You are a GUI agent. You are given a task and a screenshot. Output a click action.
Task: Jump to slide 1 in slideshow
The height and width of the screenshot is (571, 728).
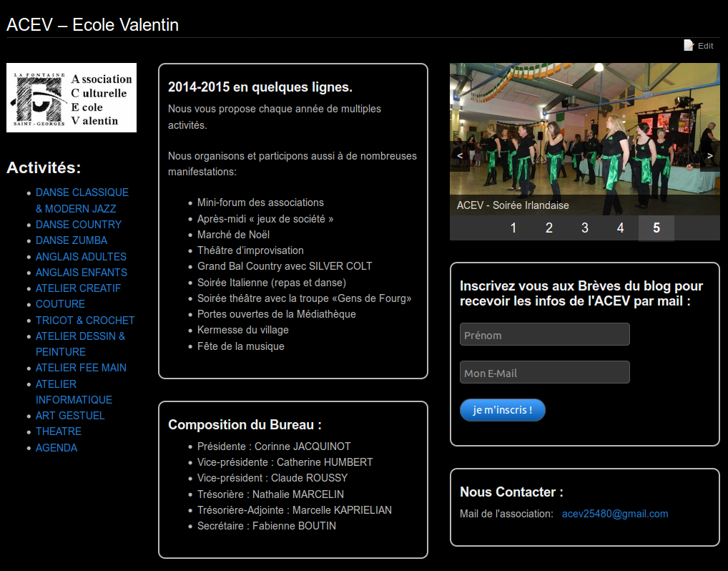point(513,228)
